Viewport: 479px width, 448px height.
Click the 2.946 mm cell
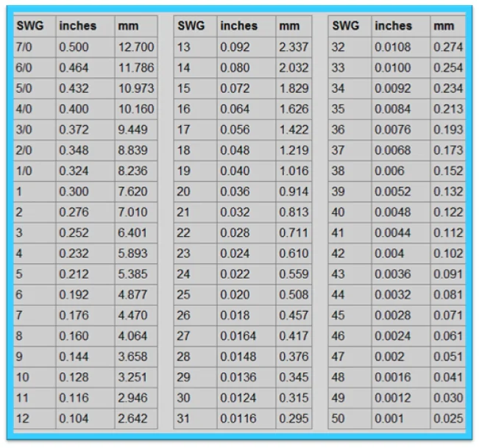(136, 398)
